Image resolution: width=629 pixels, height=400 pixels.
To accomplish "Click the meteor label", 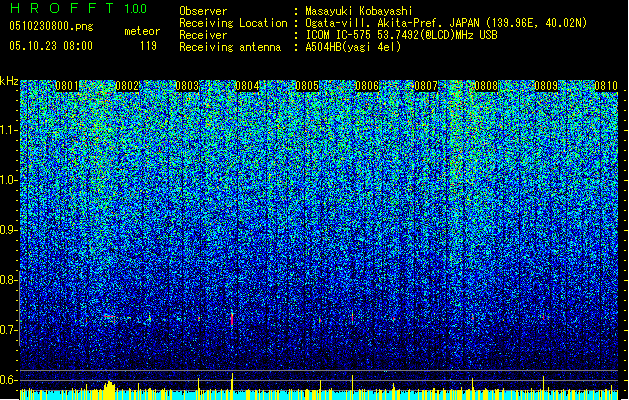I will (142, 31).
